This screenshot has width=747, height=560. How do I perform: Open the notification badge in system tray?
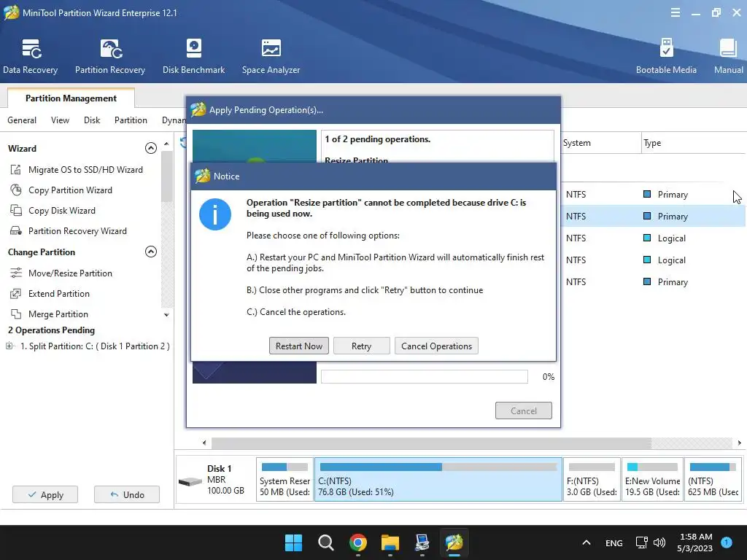727,542
